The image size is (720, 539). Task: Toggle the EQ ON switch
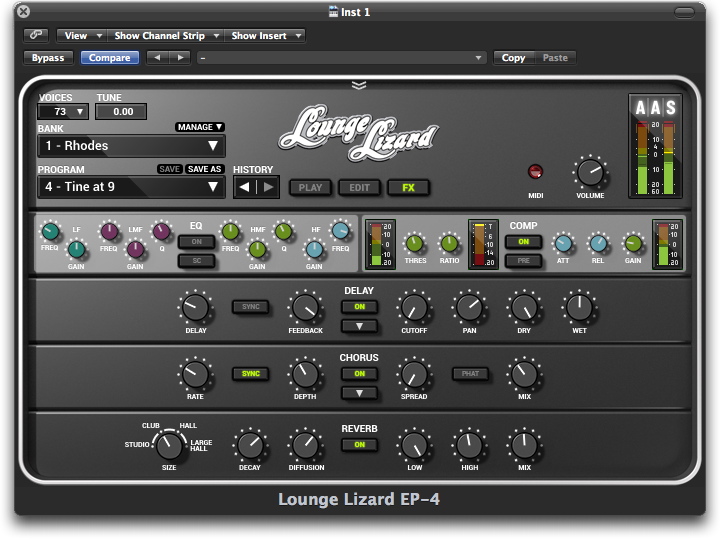point(197,241)
